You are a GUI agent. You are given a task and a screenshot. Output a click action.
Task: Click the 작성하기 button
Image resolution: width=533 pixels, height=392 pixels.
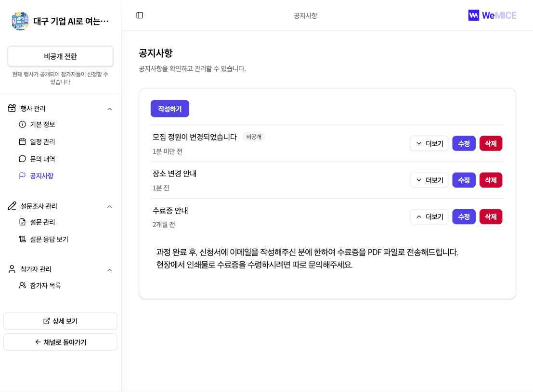coord(169,109)
